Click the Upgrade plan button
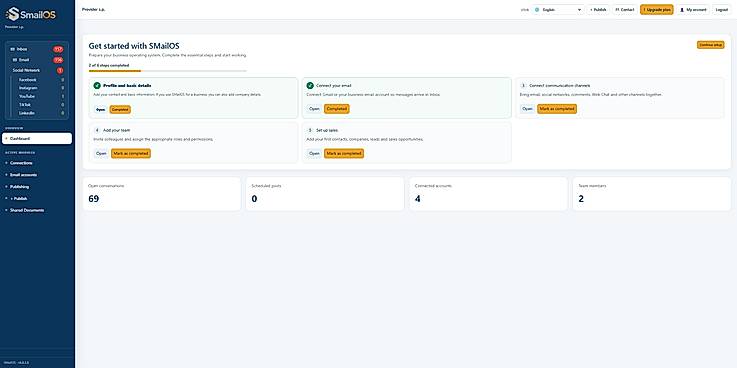 pyautogui.click(x=657, y=9)
